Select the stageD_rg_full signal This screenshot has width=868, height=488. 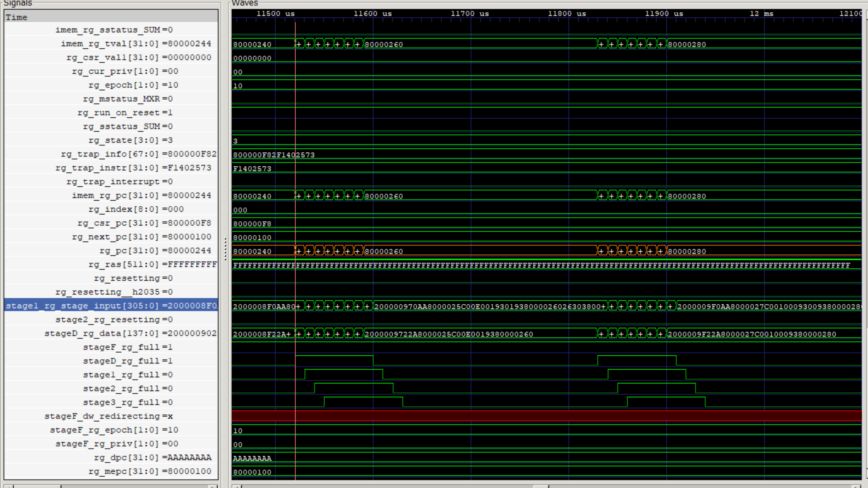tap(128, 361)
